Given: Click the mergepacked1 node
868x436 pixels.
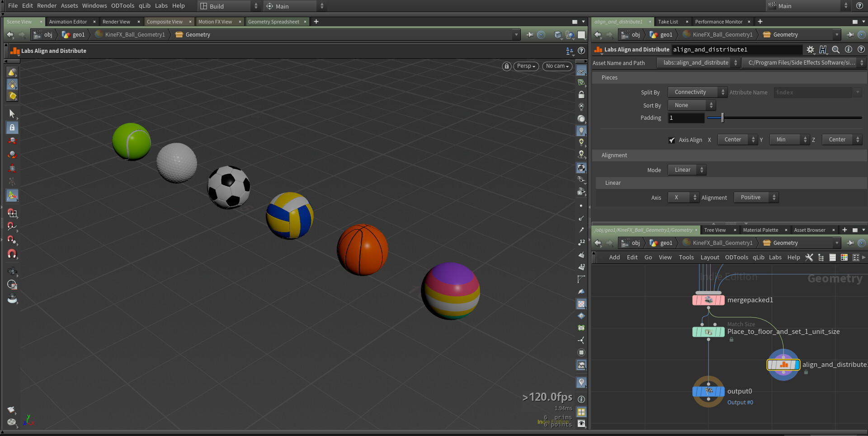Looking at the screenshot, I should tap(708, 300).
